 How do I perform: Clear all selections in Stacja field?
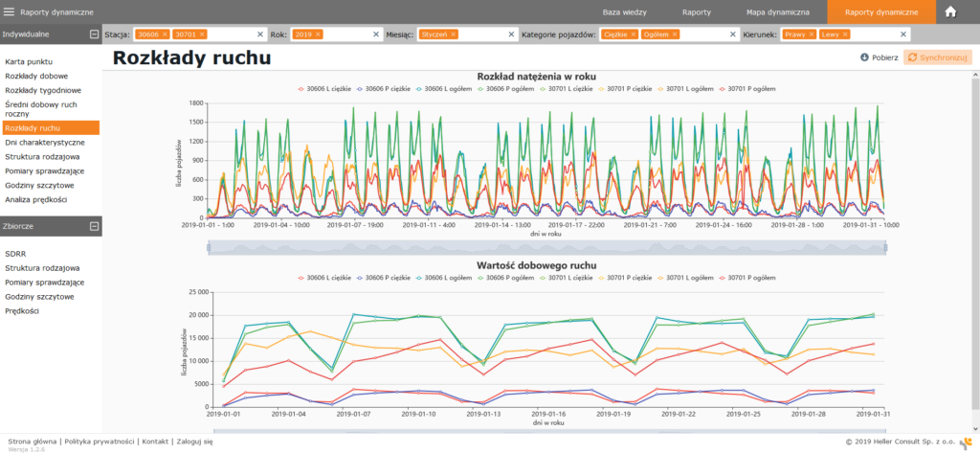pos(260,34)
